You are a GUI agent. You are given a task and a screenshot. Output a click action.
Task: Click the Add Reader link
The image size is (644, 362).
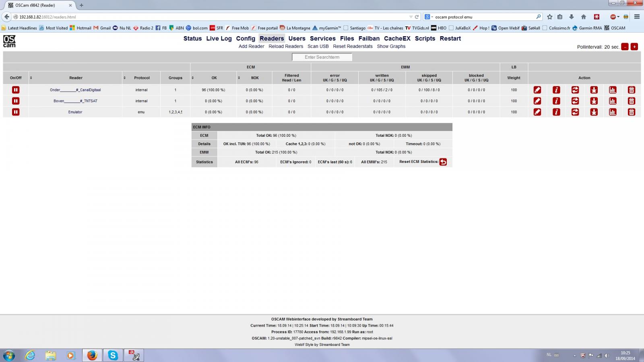click(x=252, y=47)
